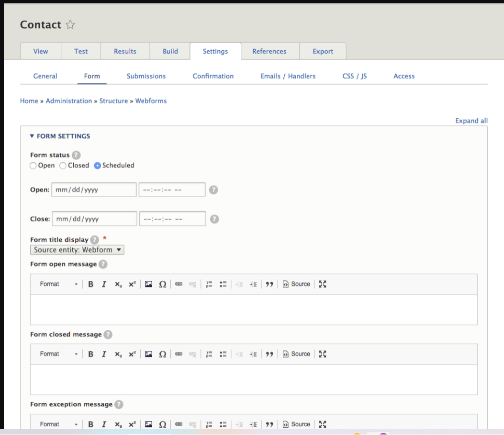Collapse the Form Settings section
The image size is (504, 435).
click(32, 136)
